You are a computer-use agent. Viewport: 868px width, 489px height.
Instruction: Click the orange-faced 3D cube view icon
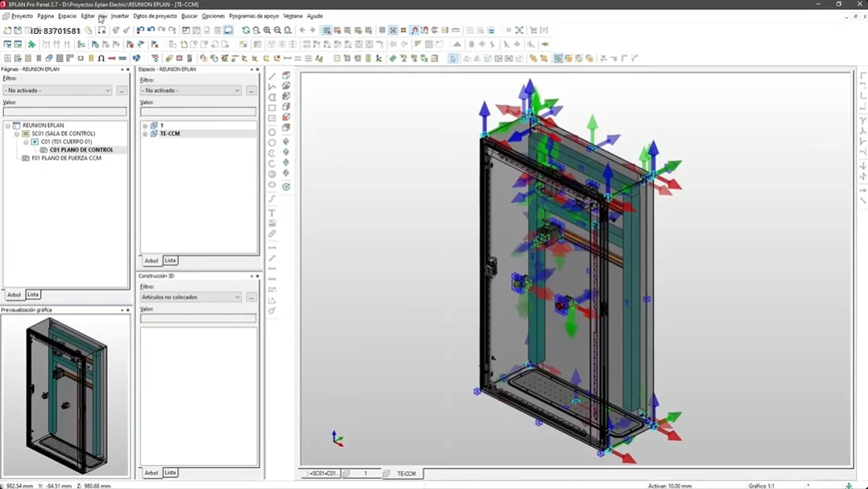pyautogui.click(x=286, y=117)
